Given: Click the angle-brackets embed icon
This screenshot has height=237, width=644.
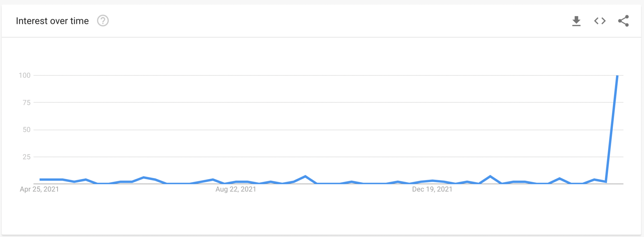Looking at the screenshot, I should pos(599,21).
